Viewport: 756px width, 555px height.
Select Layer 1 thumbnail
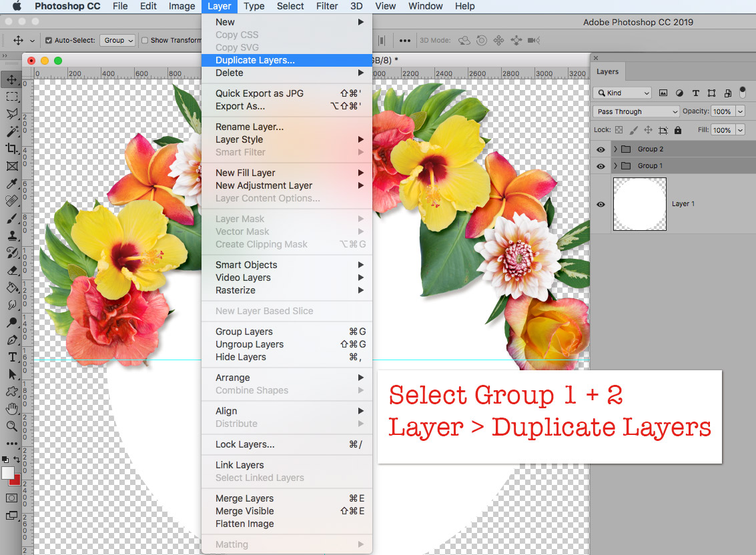coord(640,204)
